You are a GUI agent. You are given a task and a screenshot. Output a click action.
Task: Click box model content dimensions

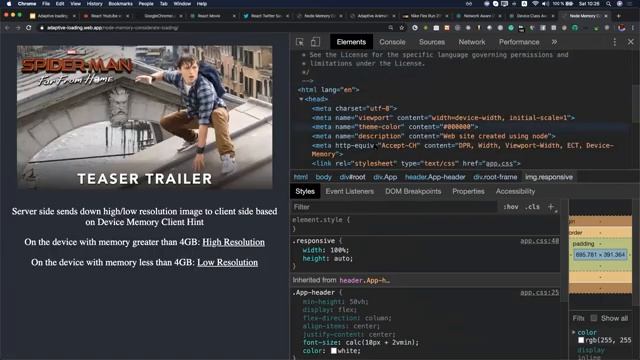click(x=600, y=255)
